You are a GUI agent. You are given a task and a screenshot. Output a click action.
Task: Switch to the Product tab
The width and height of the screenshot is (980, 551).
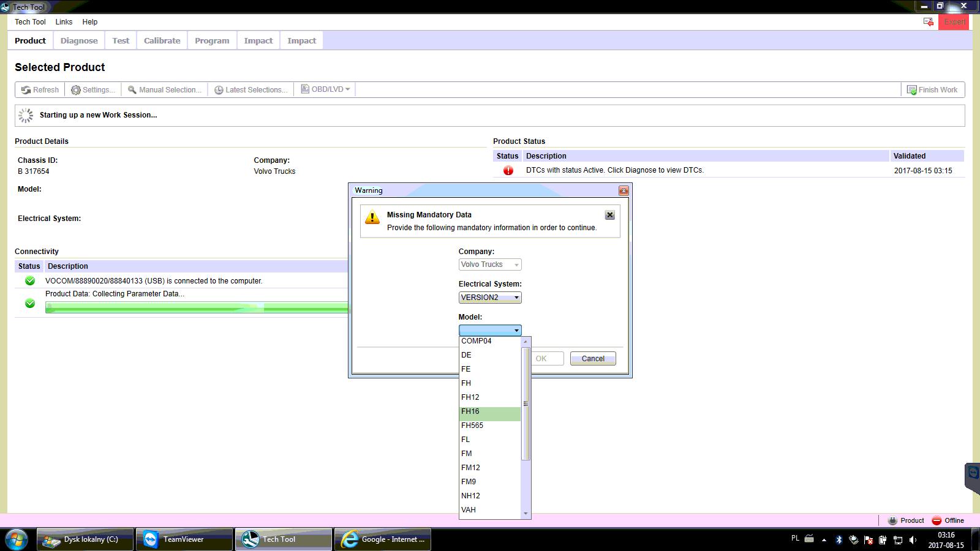point(31,40)
